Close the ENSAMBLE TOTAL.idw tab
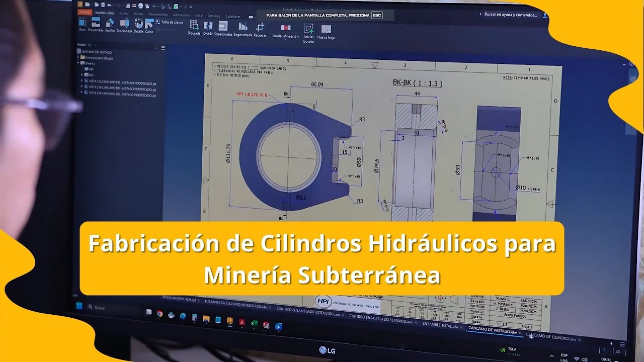Viewport: 644px width, 362px height. coord(462,327)
